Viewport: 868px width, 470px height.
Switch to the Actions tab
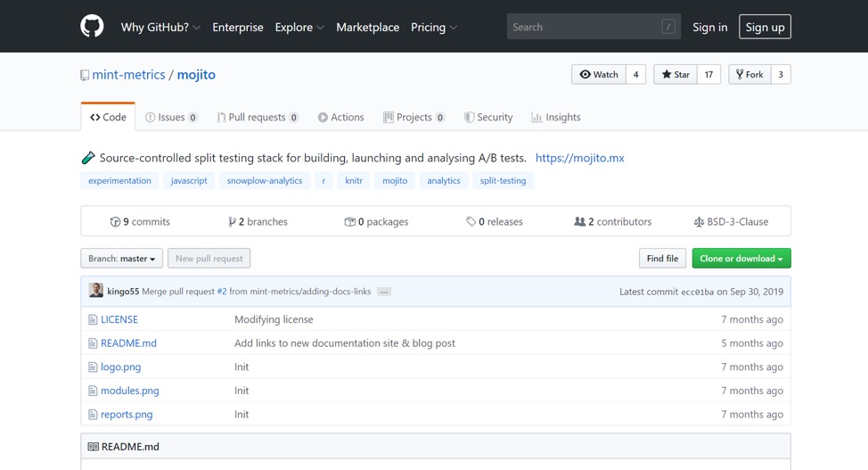[x=340, y=117]
